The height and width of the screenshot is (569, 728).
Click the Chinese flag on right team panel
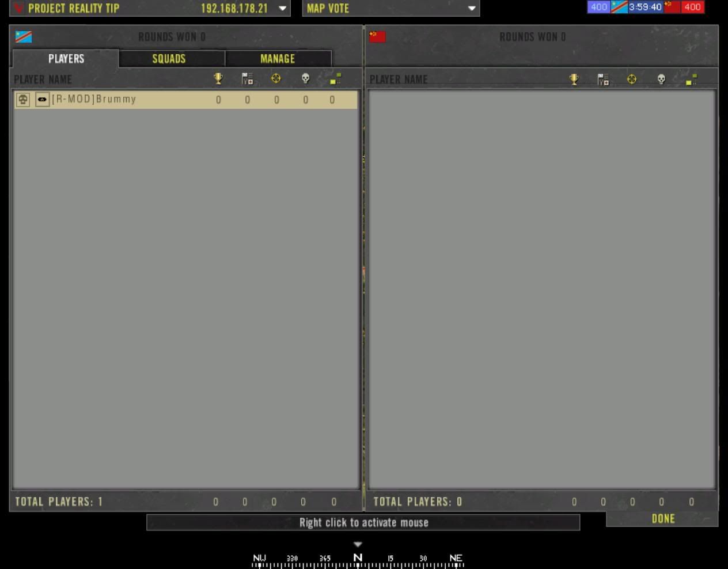[x=377, y=37]
